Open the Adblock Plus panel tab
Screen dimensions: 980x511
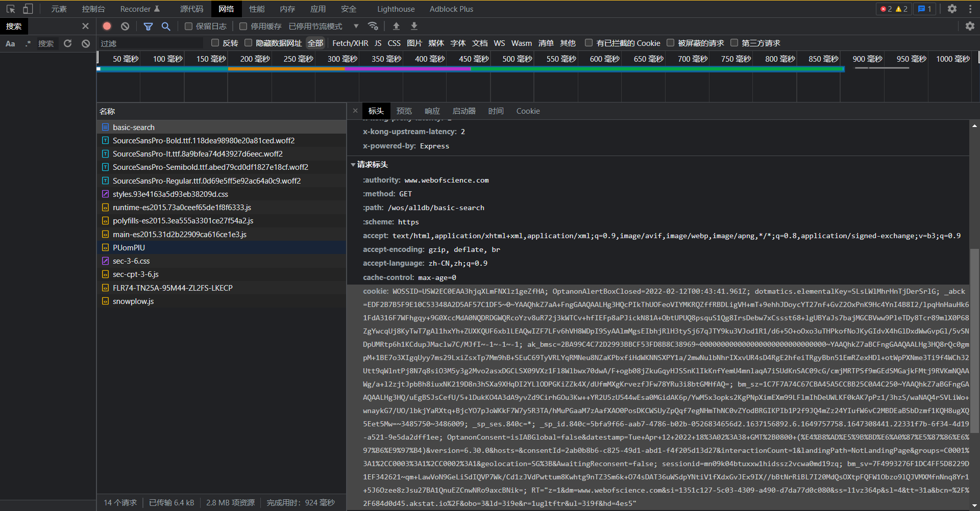pos(451,9)
